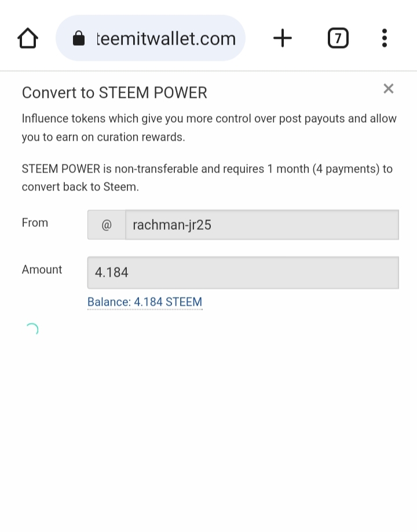
Task: Click the From label
Action: (35, 223)
